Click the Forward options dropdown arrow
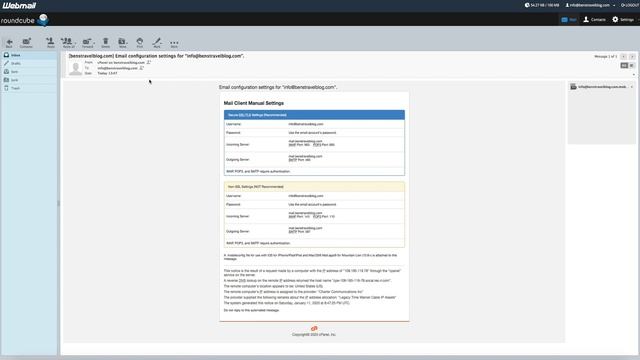 94,42
